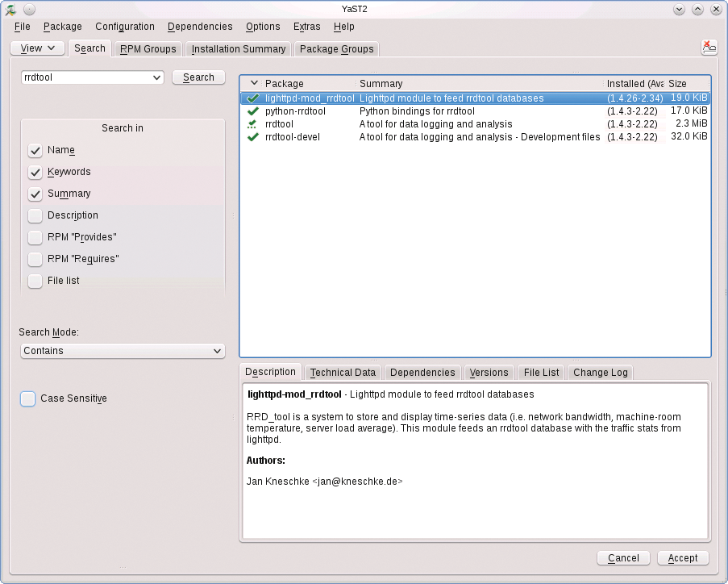Click the Accept button
The image size is (728, 584).
click(682, 557)
